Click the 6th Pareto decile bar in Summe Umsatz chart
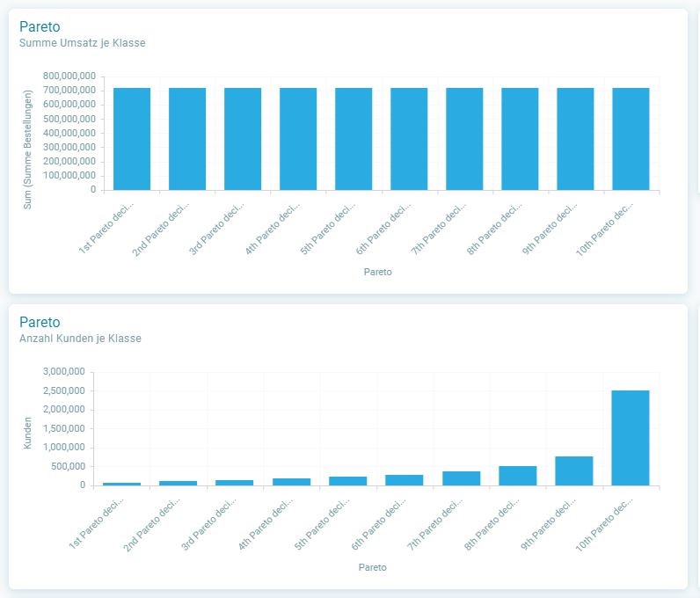700x598 pixels. (x=409, y=139)
